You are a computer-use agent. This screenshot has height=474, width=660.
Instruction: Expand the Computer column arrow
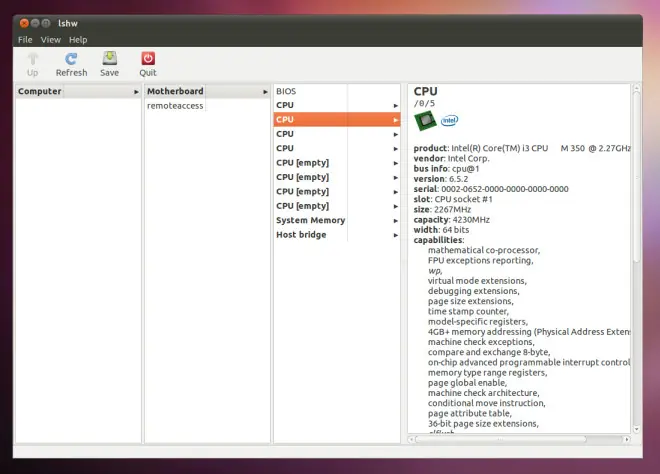click(x=136, y=92)
